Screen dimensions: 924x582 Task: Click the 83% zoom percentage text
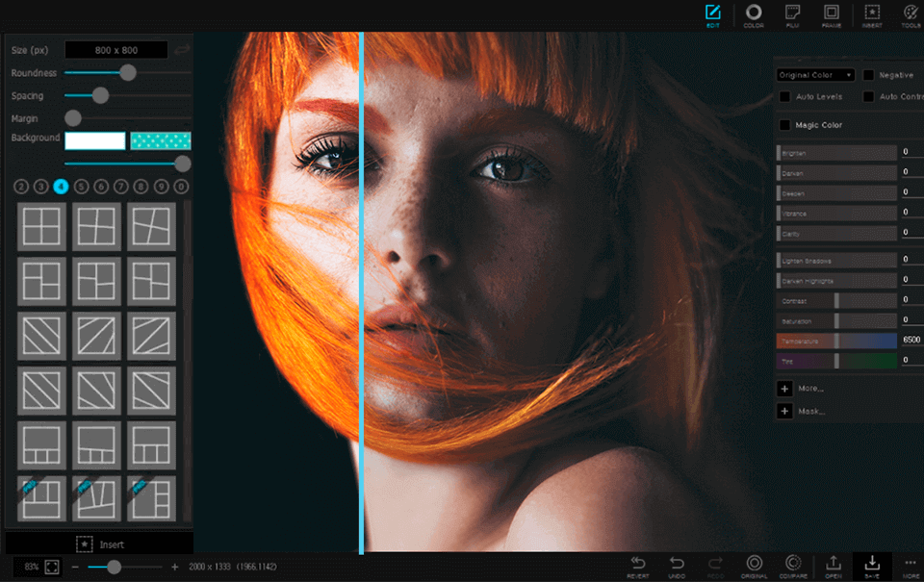click(x=31, y=567)
